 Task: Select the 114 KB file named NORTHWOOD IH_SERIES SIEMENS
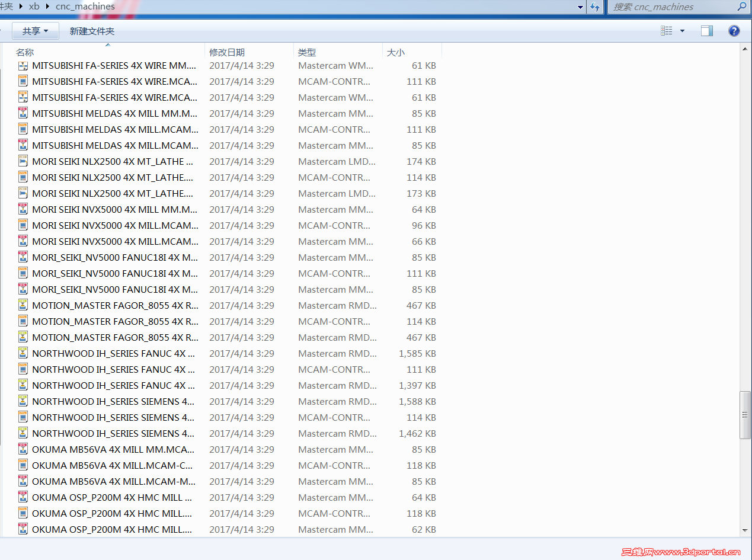click(x=113, y=417)
